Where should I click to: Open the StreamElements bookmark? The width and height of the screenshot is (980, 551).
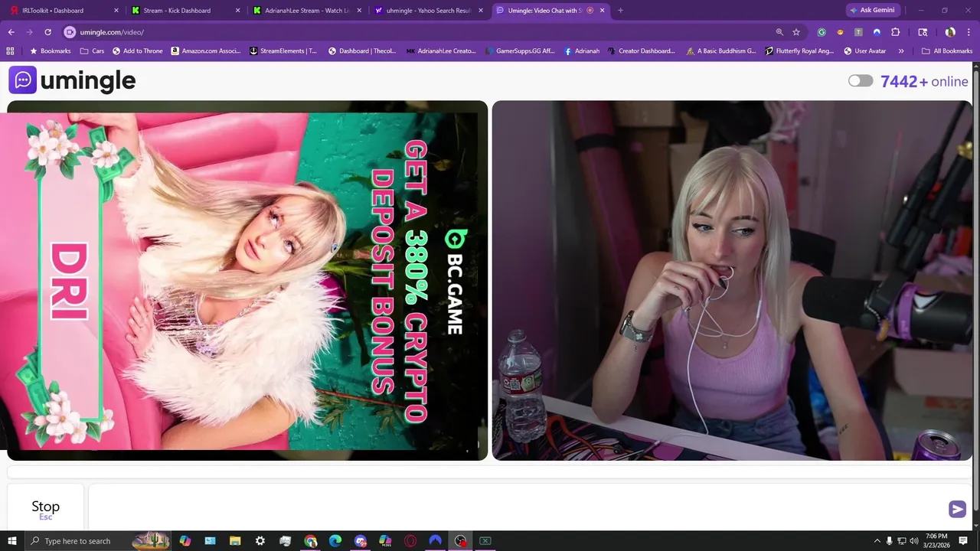[x=283, y=51]
